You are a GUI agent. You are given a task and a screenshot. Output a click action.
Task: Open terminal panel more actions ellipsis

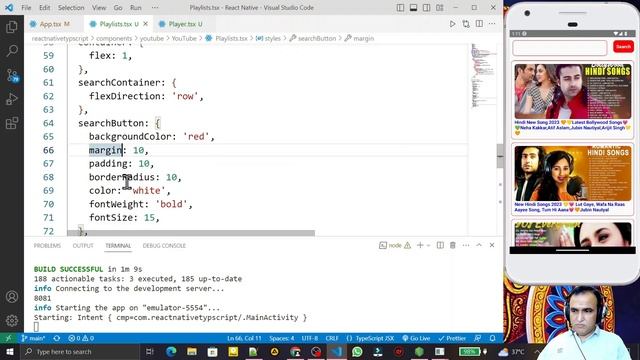click(x=466, y=245)
